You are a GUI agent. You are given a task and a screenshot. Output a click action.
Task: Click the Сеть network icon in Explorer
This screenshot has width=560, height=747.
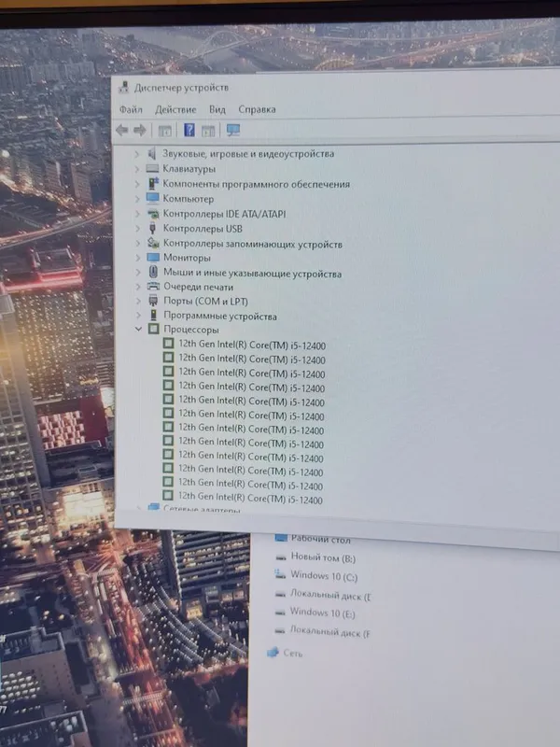(273, 652)
